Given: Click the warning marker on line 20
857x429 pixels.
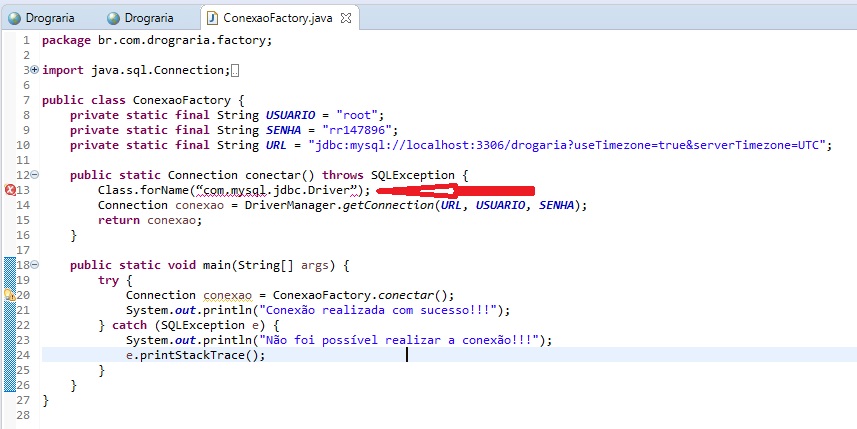Looking at the screenshot, I should (10, 295).
